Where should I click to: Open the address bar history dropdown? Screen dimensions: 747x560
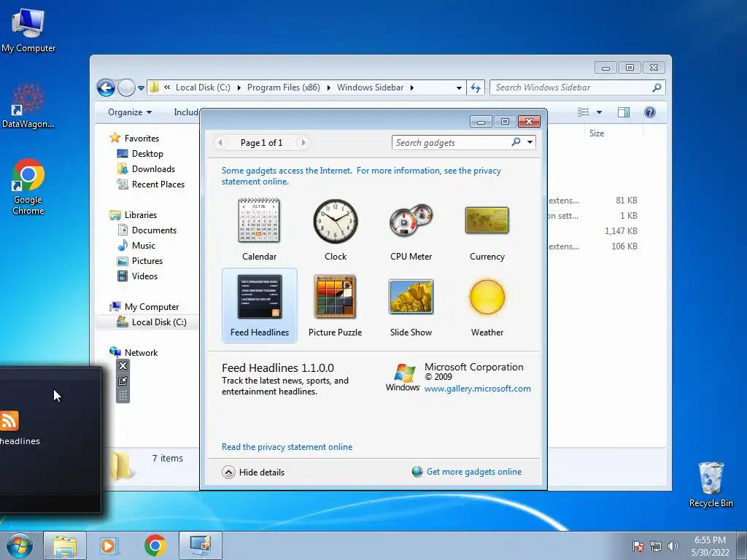coord(459,88)
